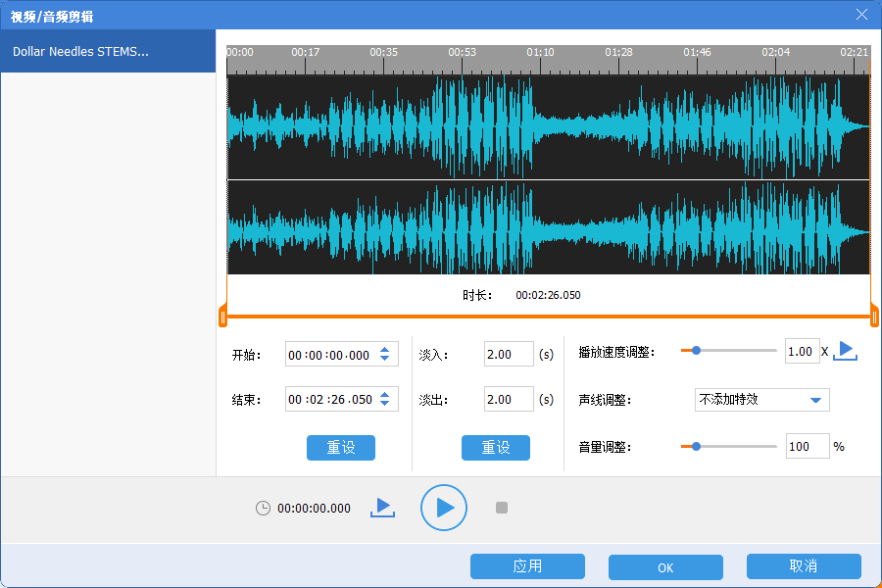
Task: Click the 时长 duration value 00:02:26.050
Action: (x=548, y=295)
